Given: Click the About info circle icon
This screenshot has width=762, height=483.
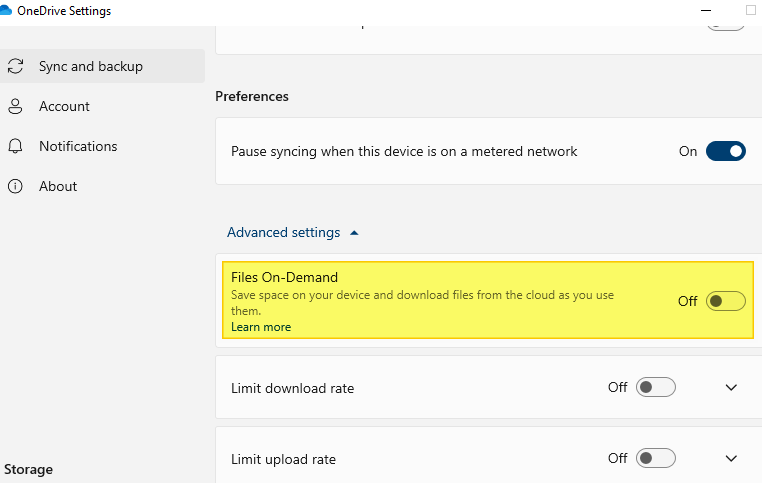Looking at the screenshot, I should [x=16, y=186].
